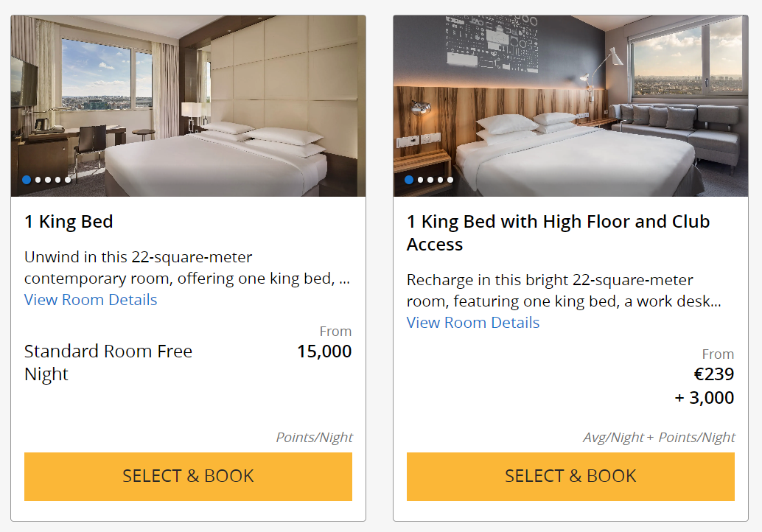Click first carousel dot on Club Access room photo
Screen dimensions: 762x532
pyautogui.click(x=409, y=179)
